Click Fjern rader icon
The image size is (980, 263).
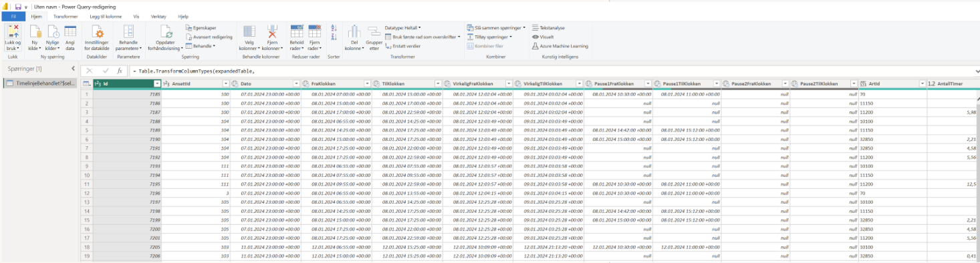coord(314,31)
